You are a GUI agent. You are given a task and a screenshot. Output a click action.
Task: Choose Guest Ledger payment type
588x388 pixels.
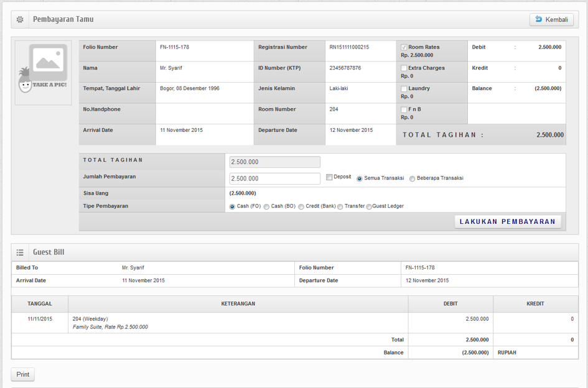[x=369, y=206]
